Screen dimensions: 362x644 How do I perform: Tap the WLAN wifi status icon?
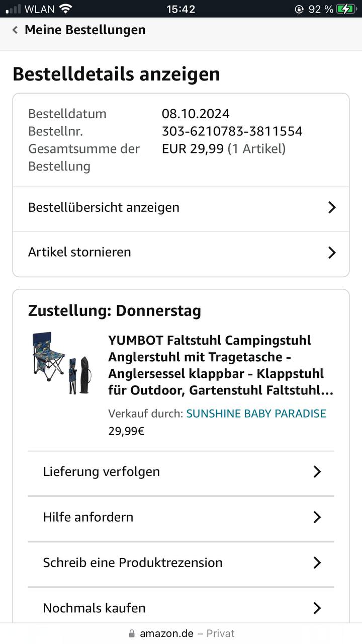coord(65,9)
